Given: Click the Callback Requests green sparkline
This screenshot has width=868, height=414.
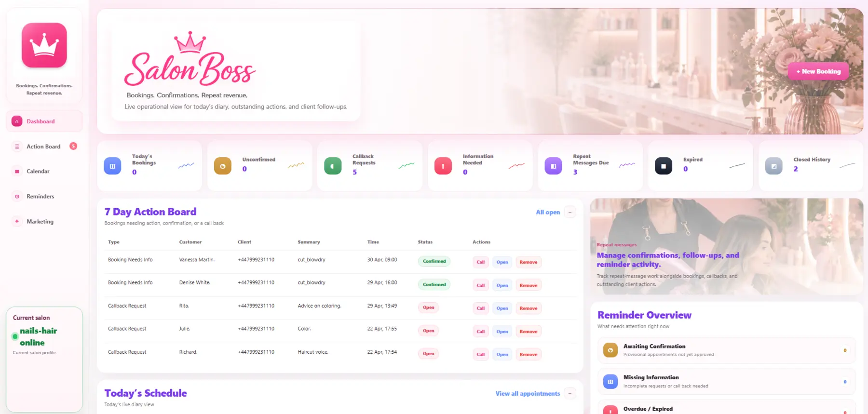Looking at the screenshot, I should point(407,165).
